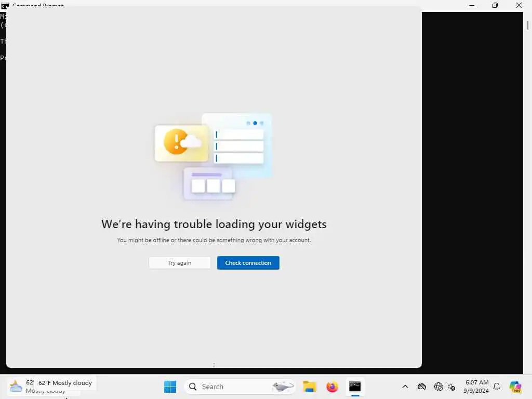Click the Check connection button

[x=248, y=263]
